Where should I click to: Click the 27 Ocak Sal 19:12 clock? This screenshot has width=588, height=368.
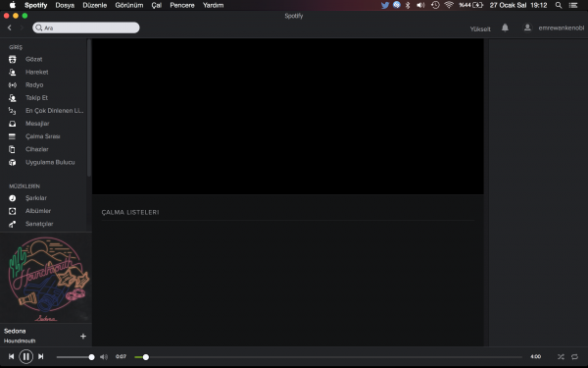518,5
